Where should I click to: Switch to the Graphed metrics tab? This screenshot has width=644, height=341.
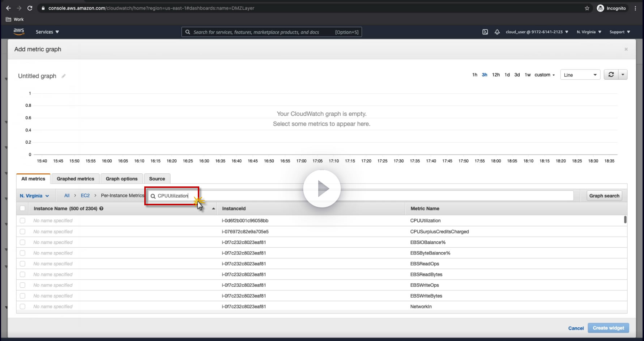coord(75,179)
